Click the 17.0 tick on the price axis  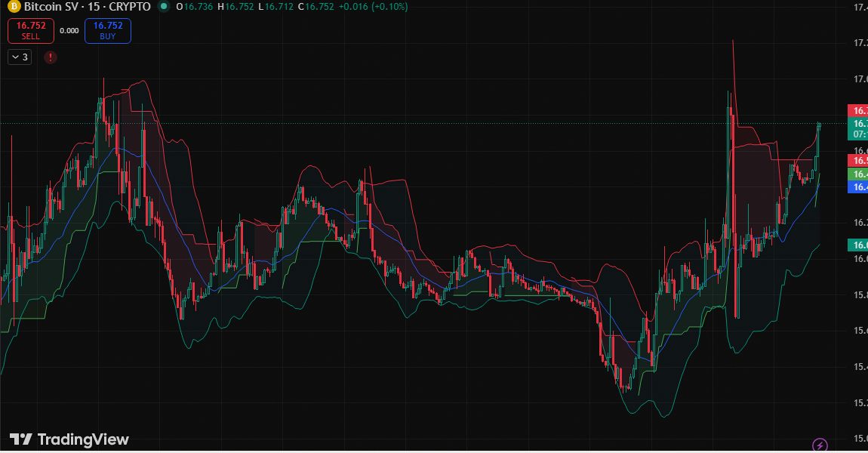point(860,79)
